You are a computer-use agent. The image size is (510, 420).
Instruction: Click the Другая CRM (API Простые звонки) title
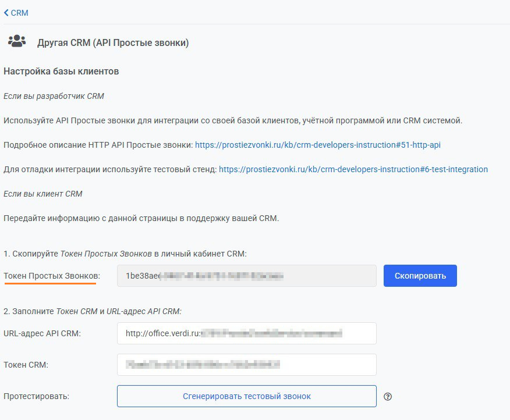[113, 43]
